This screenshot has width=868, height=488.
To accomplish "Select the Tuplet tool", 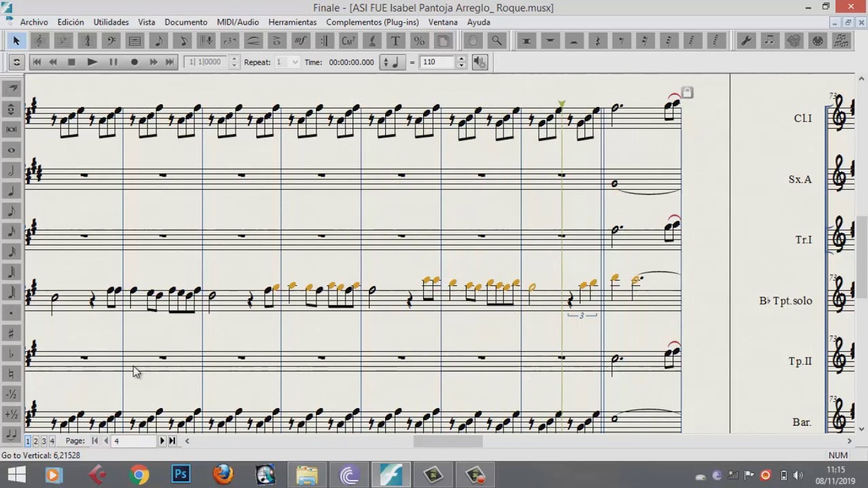I will (230, 41).
